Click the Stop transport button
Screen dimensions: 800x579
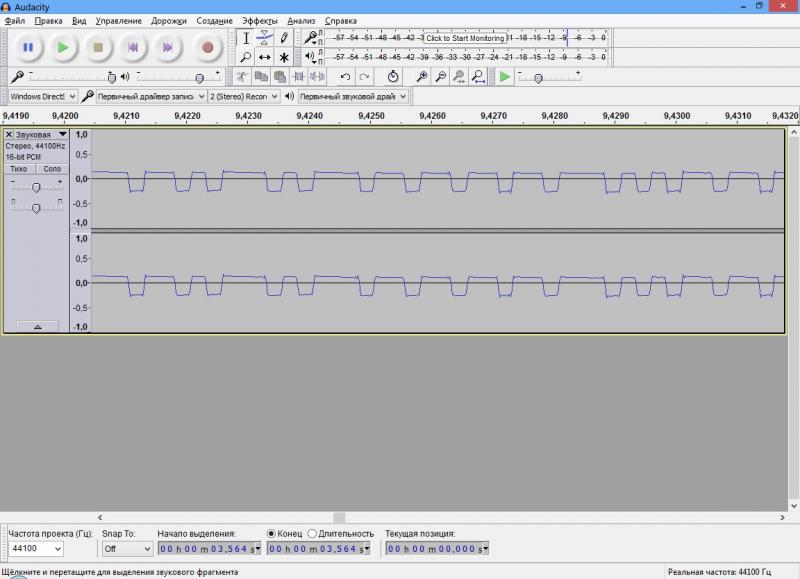tap(98, 47)
